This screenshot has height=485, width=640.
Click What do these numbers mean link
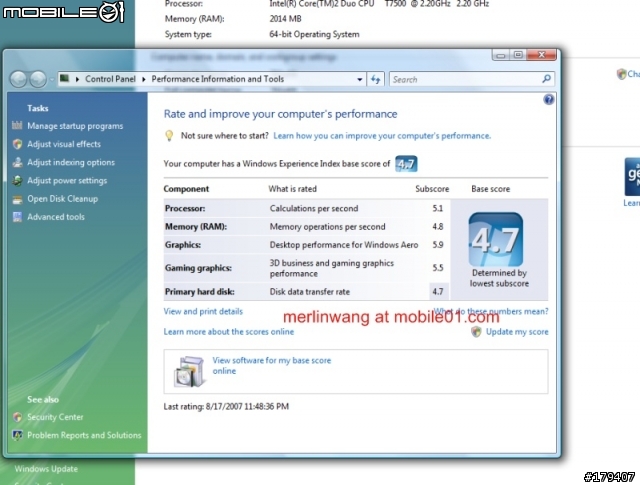tap(491, 311)
